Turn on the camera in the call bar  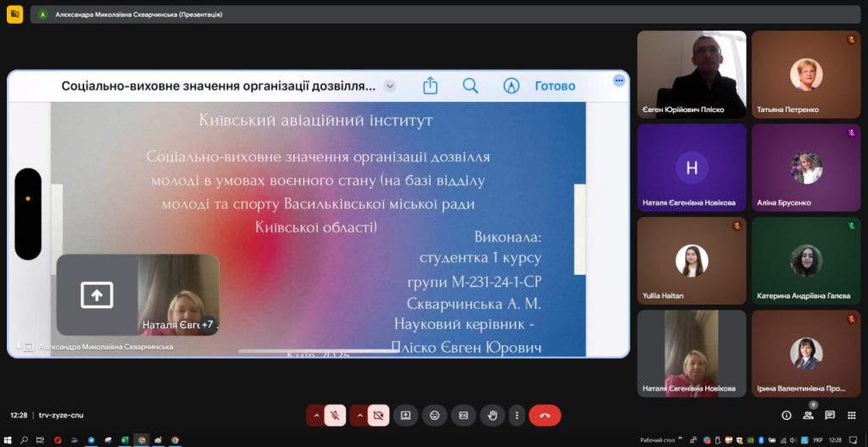(378, 416)
